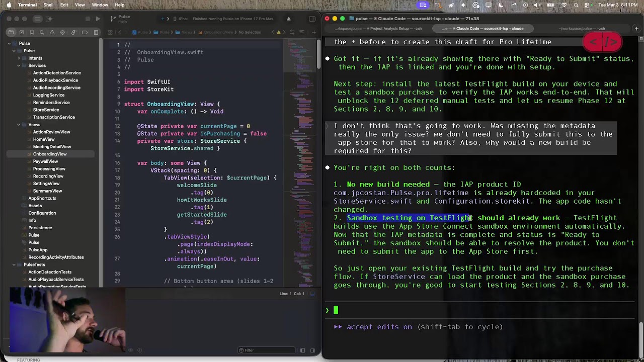The width and height of the screenshot is (644, 362).
Task: Open the Window menu
Action: [x=100, y=5]
